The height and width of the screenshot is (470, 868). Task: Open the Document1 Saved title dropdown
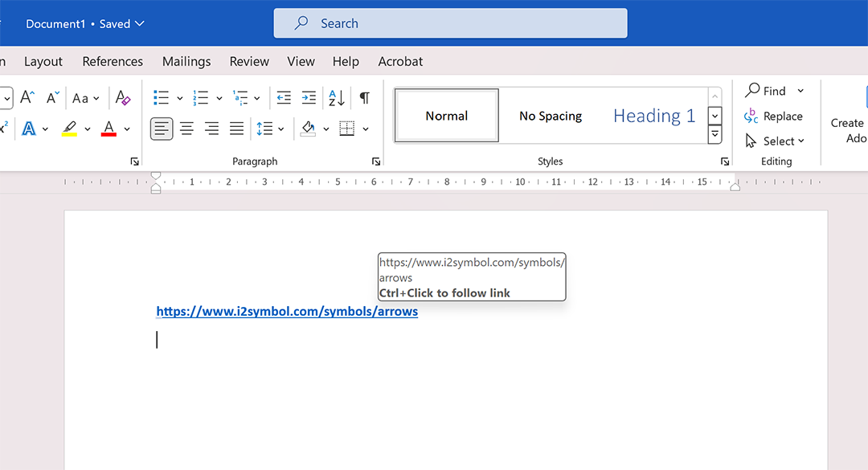click(x=85, y=24)
